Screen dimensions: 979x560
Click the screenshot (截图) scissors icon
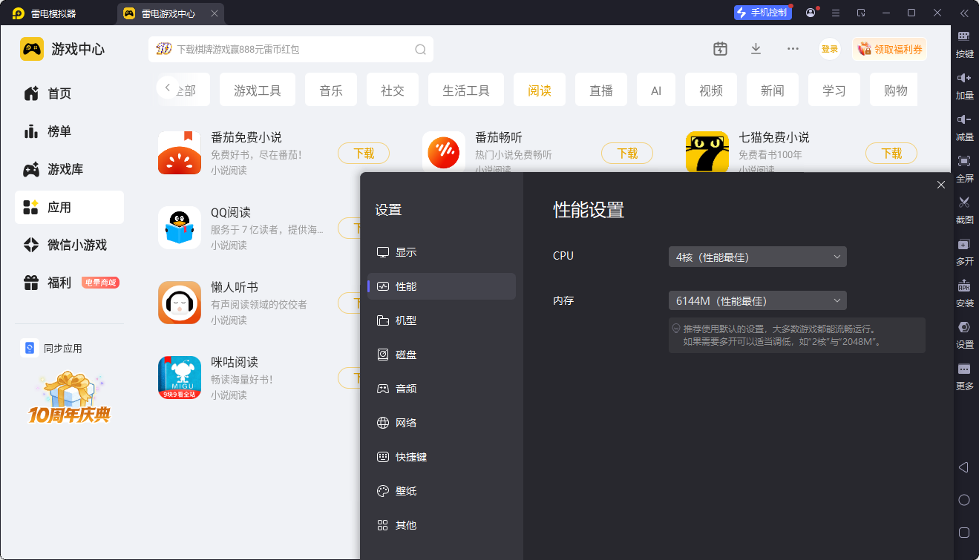964,202
